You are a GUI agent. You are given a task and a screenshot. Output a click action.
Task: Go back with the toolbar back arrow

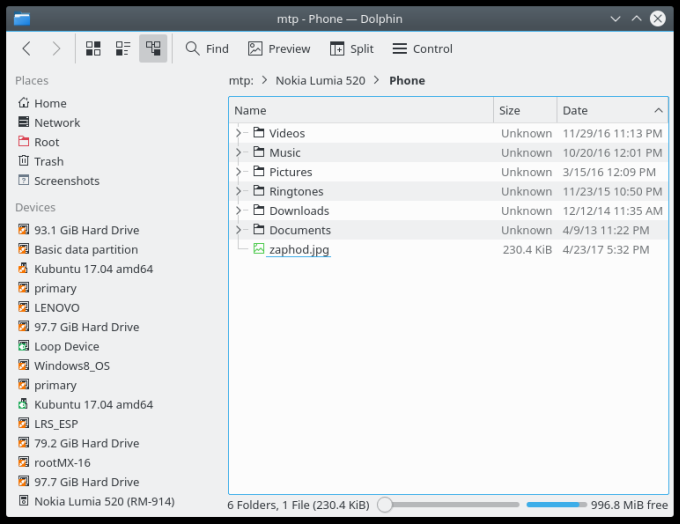(27, 48)
